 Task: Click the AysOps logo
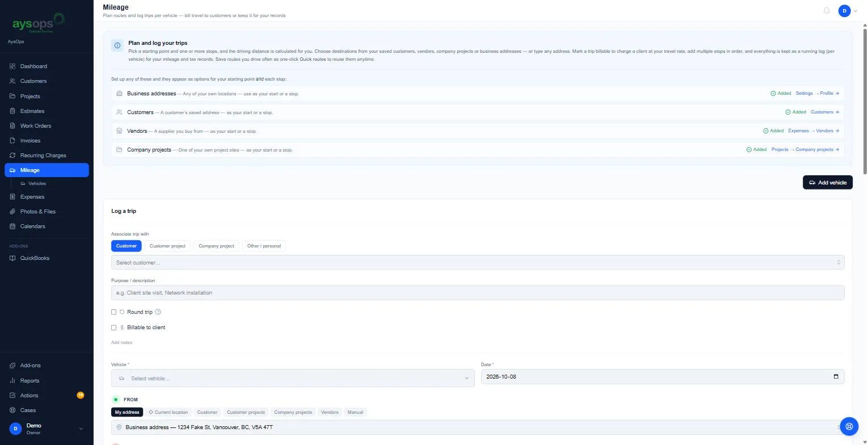pos(39,23)
